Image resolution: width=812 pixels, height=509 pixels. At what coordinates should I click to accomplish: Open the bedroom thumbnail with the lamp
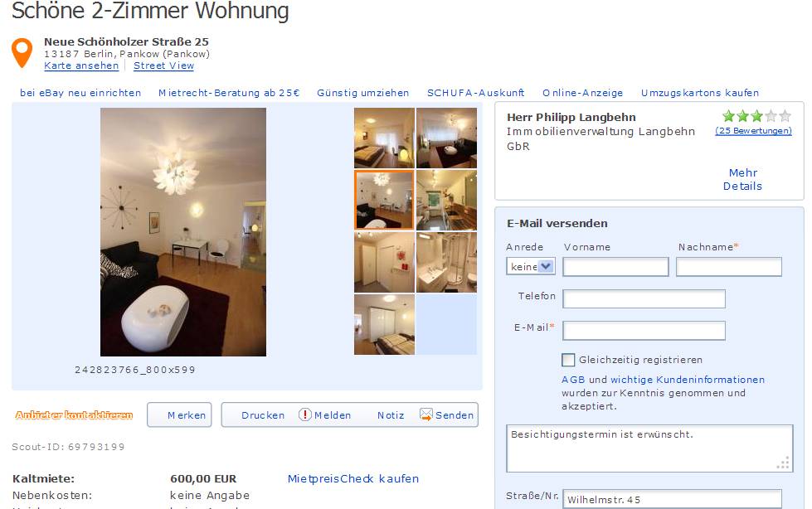coord(384,138)
